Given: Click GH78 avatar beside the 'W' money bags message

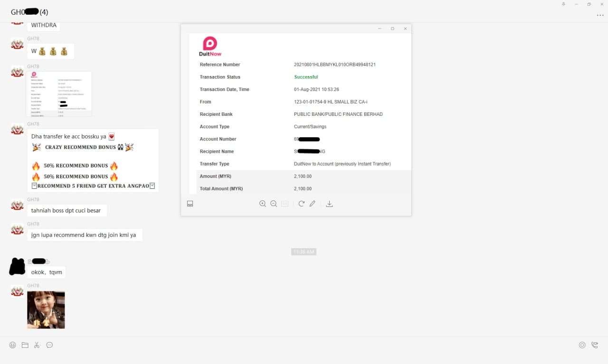Looking at the screenshot, I should click(x=18, y=44).
